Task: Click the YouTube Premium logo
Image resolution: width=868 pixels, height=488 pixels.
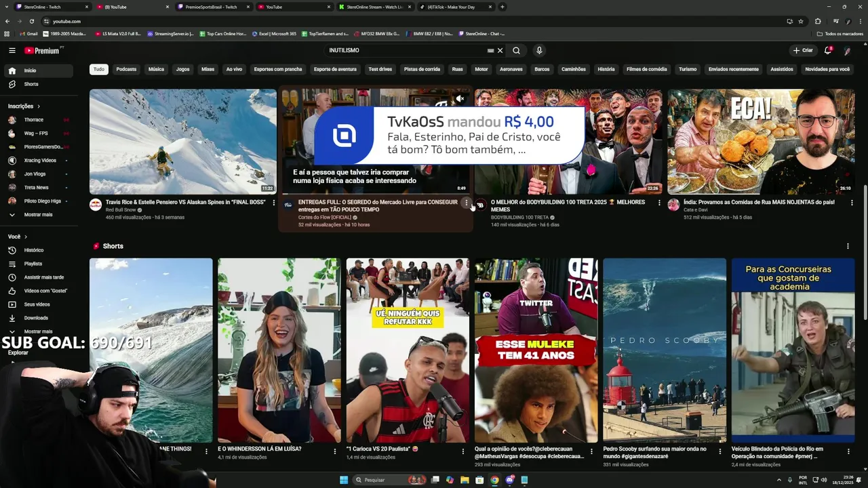Action: click(43, 50)
